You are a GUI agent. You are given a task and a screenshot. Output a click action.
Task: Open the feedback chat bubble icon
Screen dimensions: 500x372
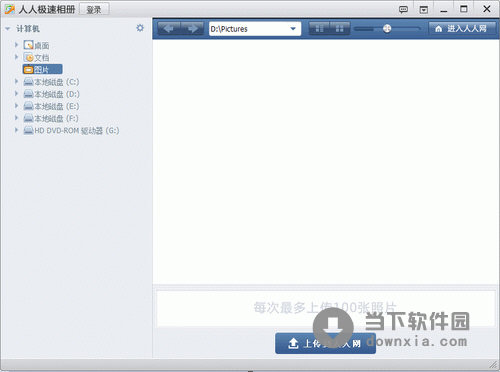(x=403, y=9)
